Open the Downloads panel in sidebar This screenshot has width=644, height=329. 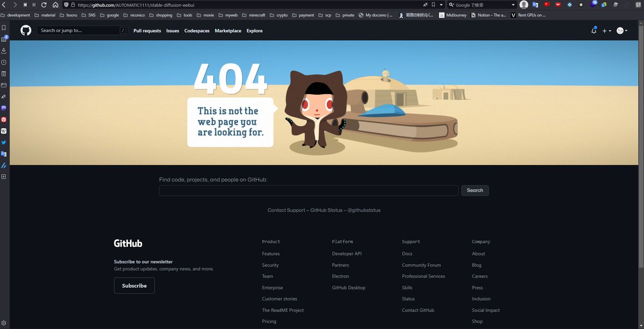click(x=4, y=50)
